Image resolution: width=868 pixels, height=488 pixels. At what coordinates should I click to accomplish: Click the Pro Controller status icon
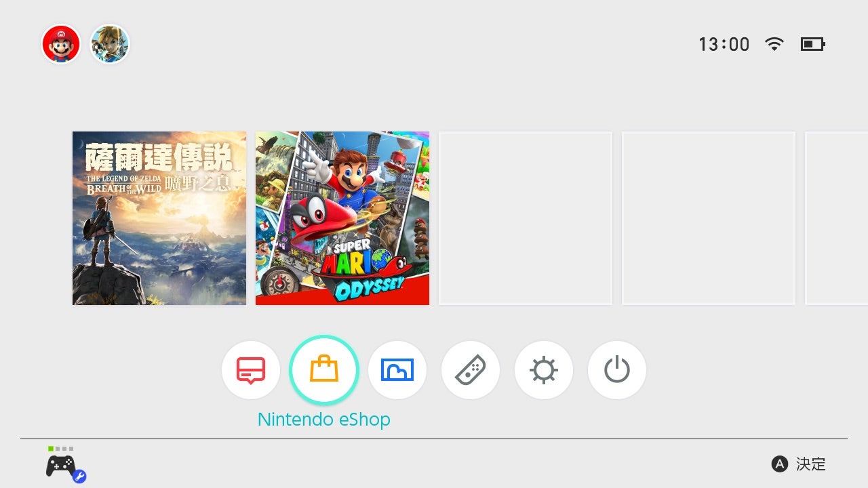tap(66, 467)
